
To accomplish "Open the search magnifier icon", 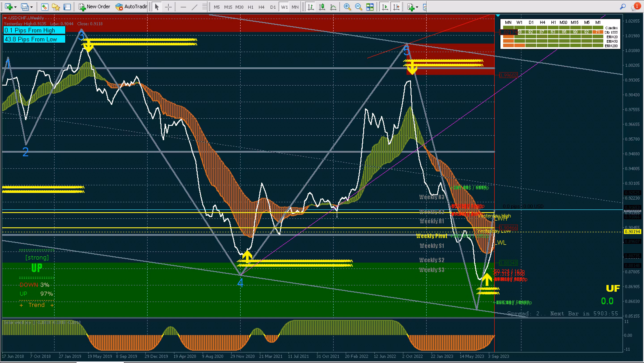I will click(x=623, y=7).
